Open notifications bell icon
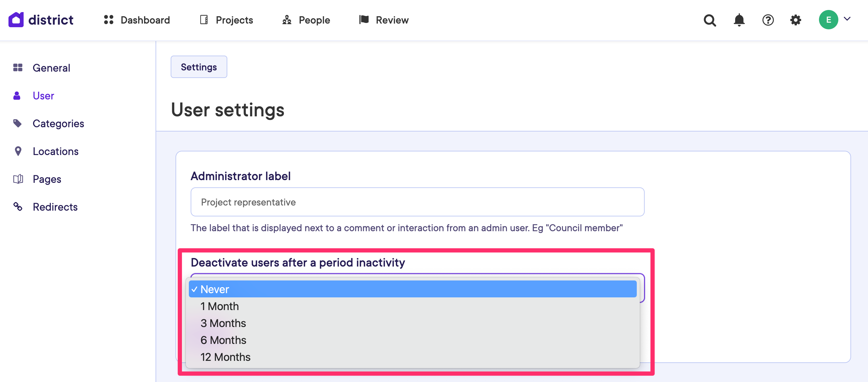 click(x=738, y=20)
